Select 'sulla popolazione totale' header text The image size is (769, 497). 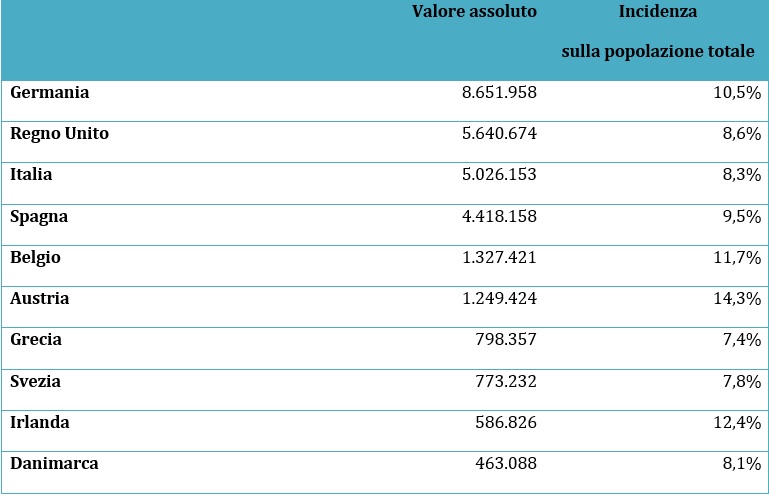658,52
